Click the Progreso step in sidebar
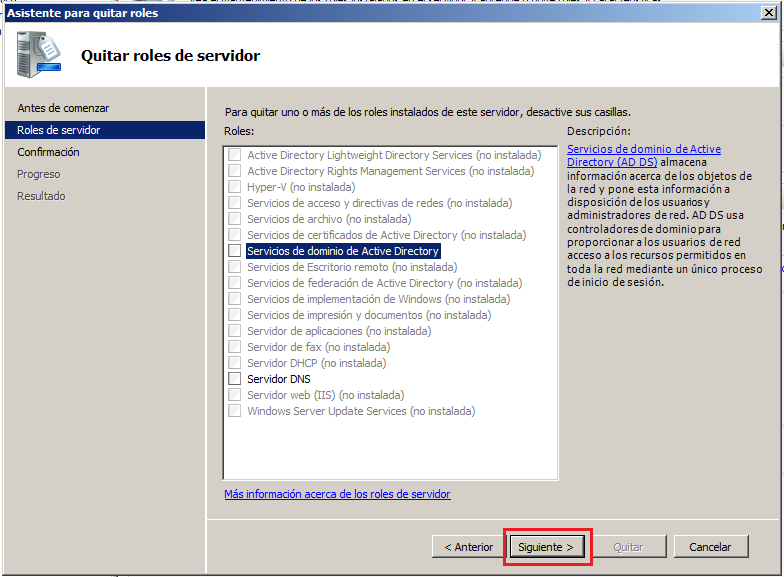 39,174
